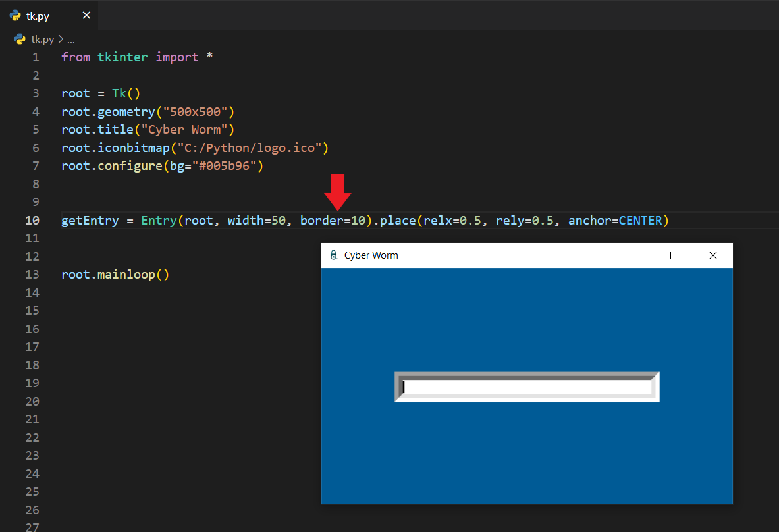The width and height of the screenshot is (779, 532).
Task: Click line number 10 in the gutter
Action: (x=32, y=220)
